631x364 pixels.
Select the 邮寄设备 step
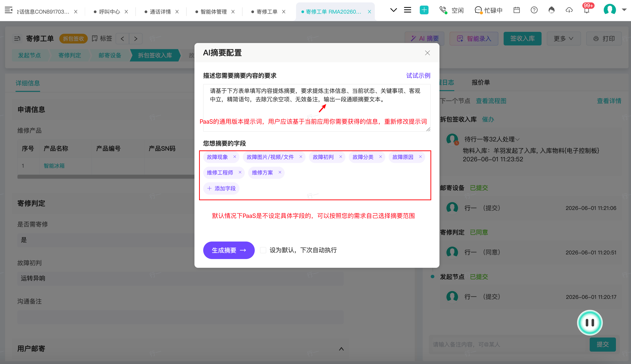110,55
